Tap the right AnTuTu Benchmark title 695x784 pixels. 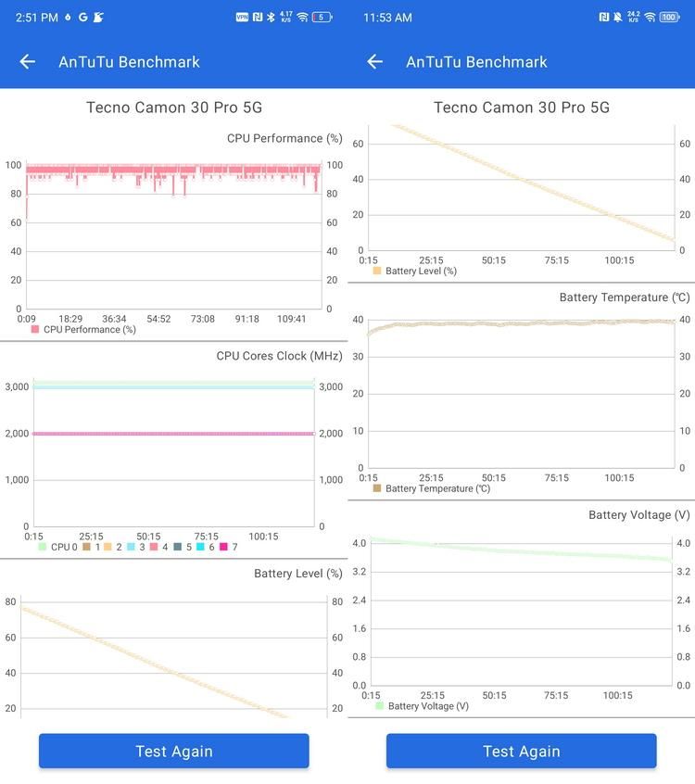click(x=476, y=61)
